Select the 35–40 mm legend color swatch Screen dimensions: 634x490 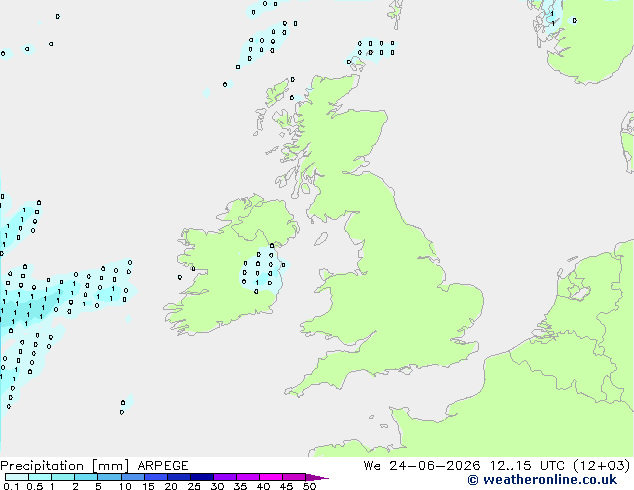[x=248, y=477]
